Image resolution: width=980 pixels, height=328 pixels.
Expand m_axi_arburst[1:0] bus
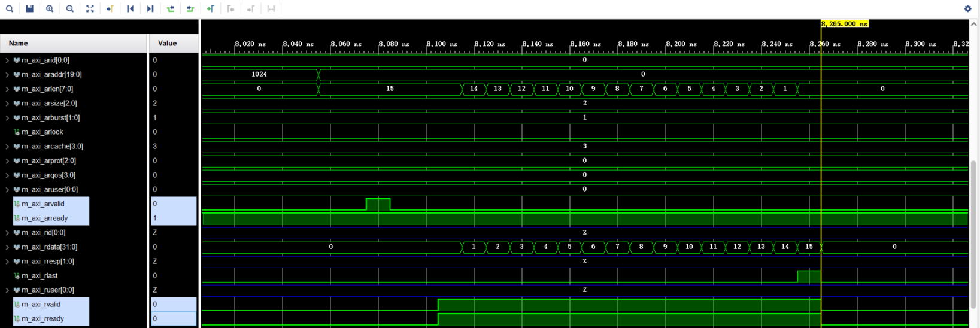point(7,118)
